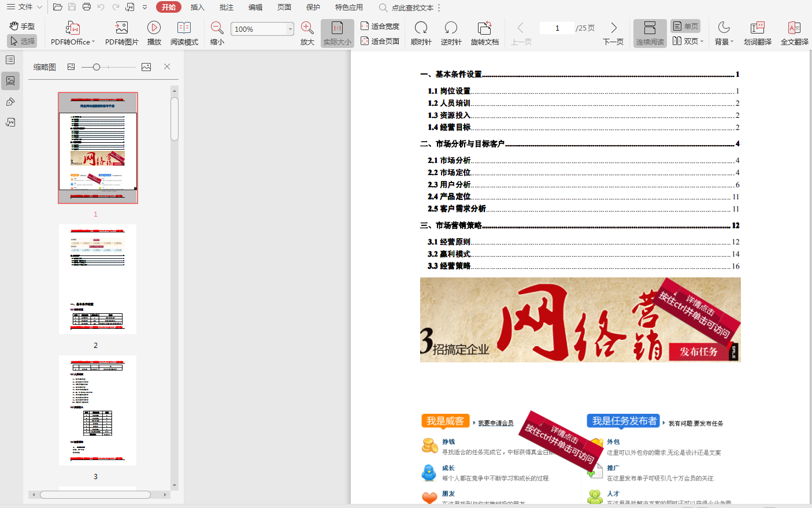This screenshot has width=812, height=508.
Task: Open the 100% zoom level dropdown
Action: (x=290, y=29)
